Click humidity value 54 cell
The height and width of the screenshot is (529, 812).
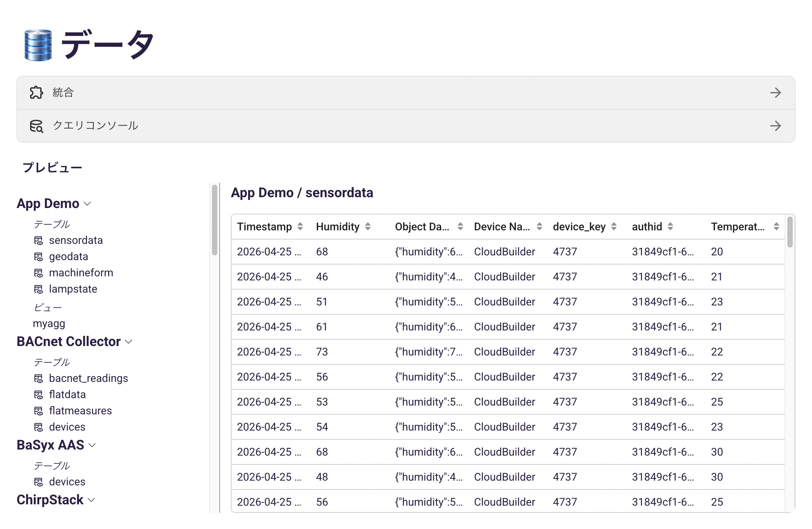point(322,427)
